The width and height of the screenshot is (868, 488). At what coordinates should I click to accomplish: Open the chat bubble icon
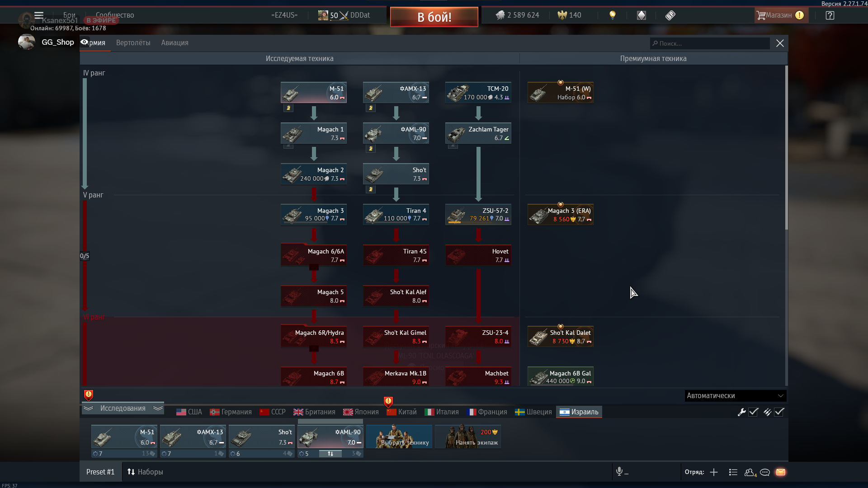[x=765, y=472]
